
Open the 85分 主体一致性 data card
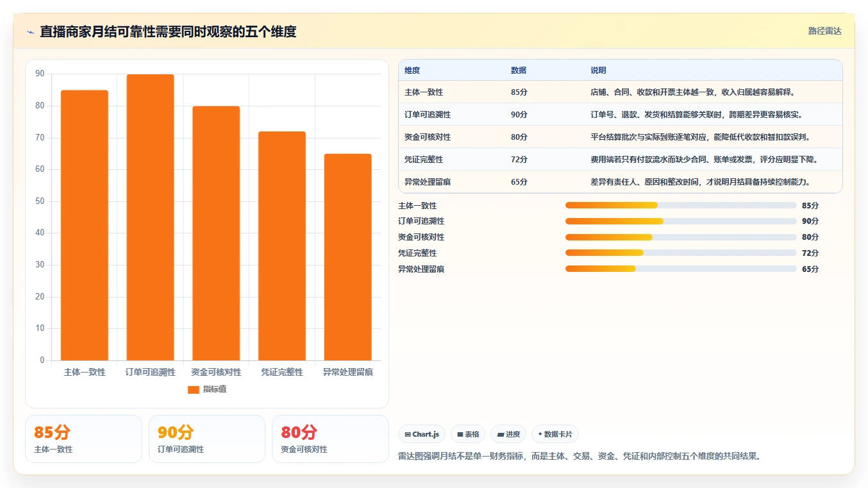[83, 439]
